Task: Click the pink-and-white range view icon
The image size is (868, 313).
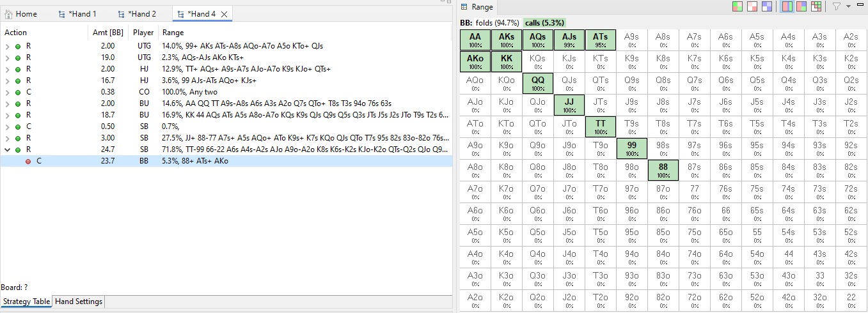Action: 752,6
